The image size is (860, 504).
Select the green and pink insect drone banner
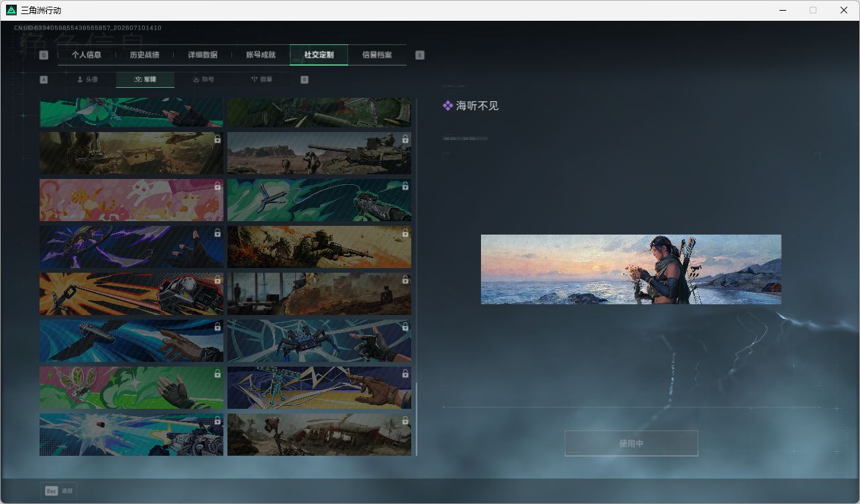tap(131, 387)
